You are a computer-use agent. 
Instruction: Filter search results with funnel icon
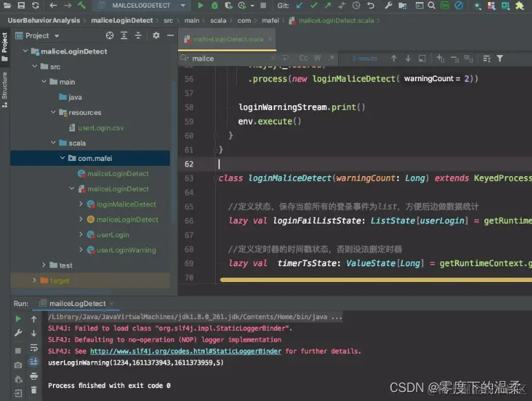(500, 58)
